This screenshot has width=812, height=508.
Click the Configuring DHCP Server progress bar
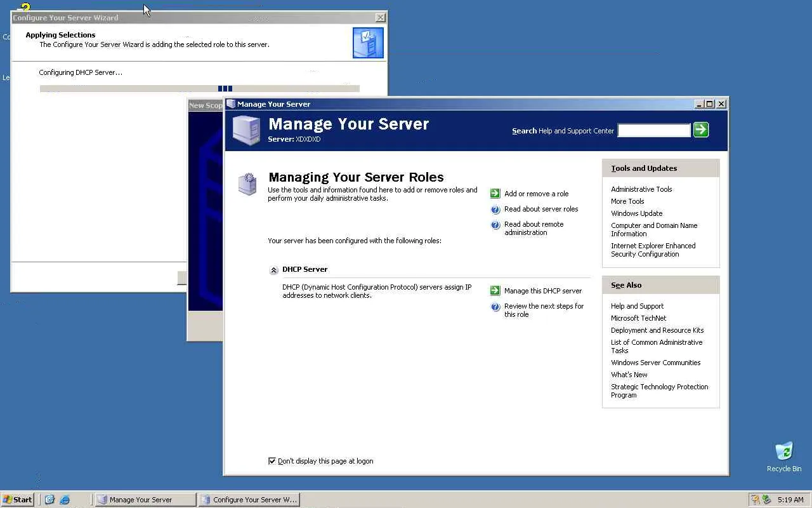pos(199,89)
